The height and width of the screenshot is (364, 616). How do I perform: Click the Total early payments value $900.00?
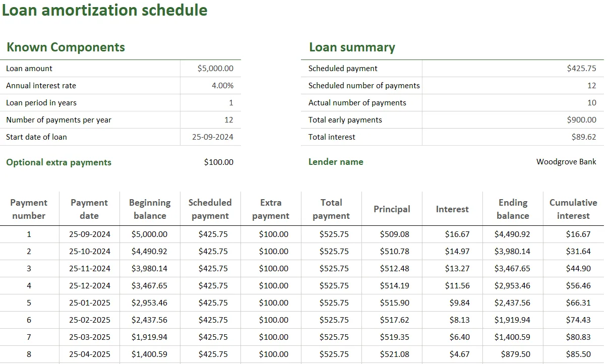513,120
